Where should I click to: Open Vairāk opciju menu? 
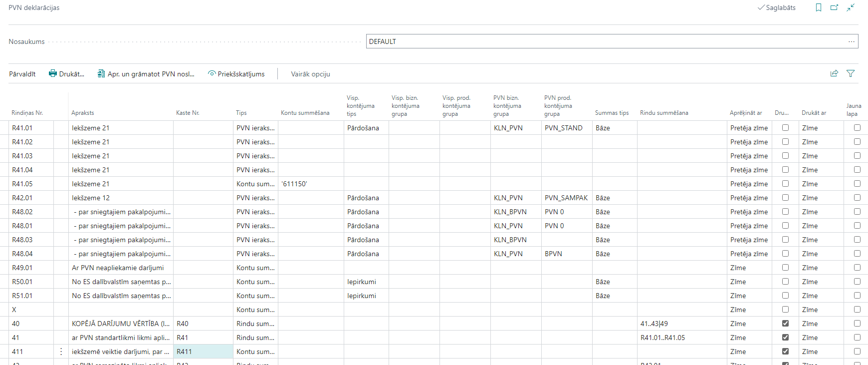pos(310,74)
